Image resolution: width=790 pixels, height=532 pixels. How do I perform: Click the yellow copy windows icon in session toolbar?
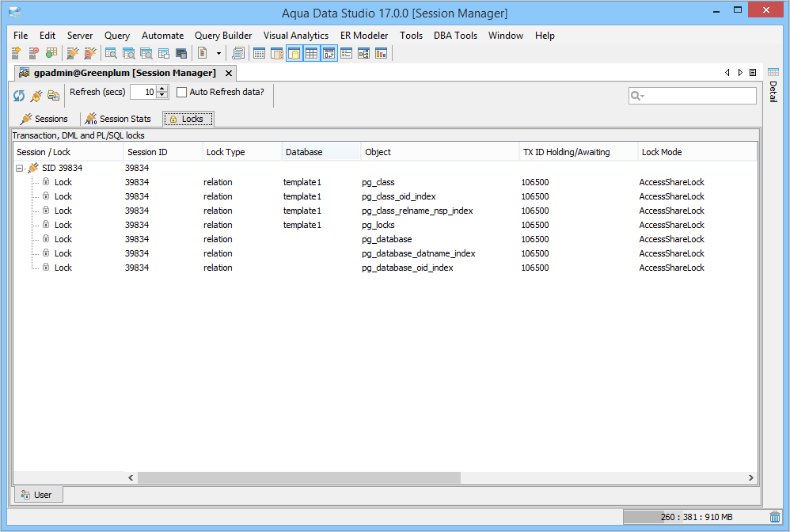(53, 95)
